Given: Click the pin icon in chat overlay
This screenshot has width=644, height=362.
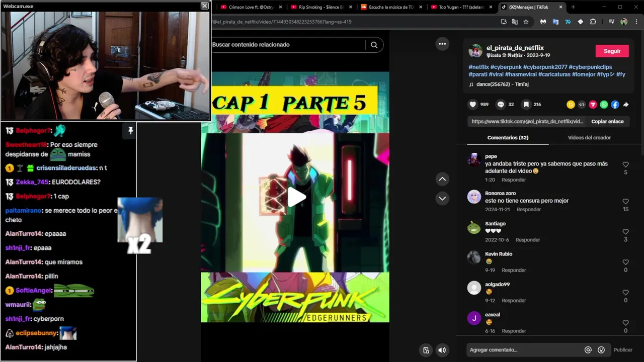Looking at the screenshot, I should point(130,131).
